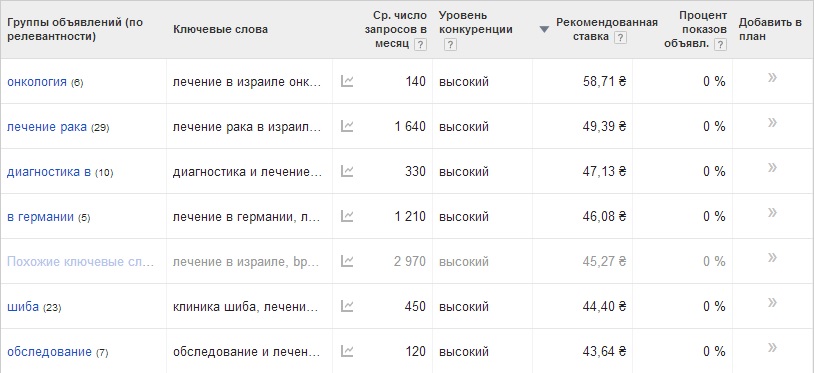
Task: Open the диагностика в ad group link
Action: 49,172
